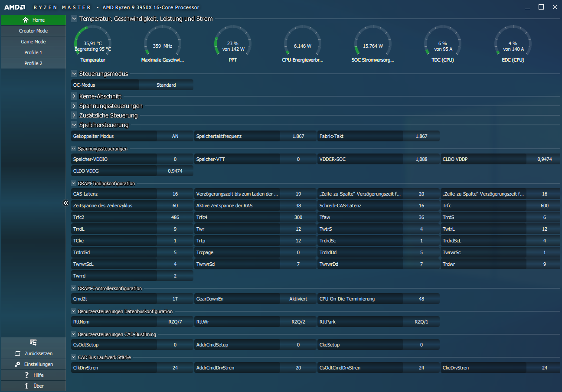The image size is (562, 392).
Task: Expand the Zusätzliche Steuerung section
Action: click(74, 115)
